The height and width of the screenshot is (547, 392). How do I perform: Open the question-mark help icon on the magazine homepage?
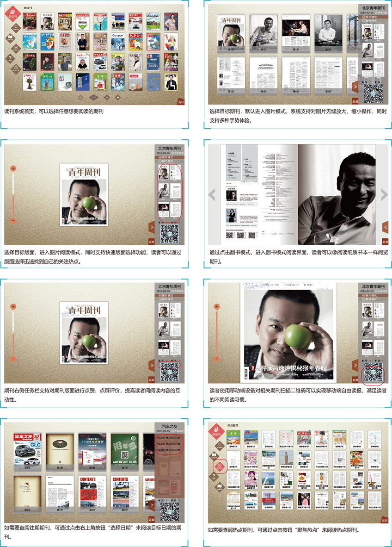[11, 58]
